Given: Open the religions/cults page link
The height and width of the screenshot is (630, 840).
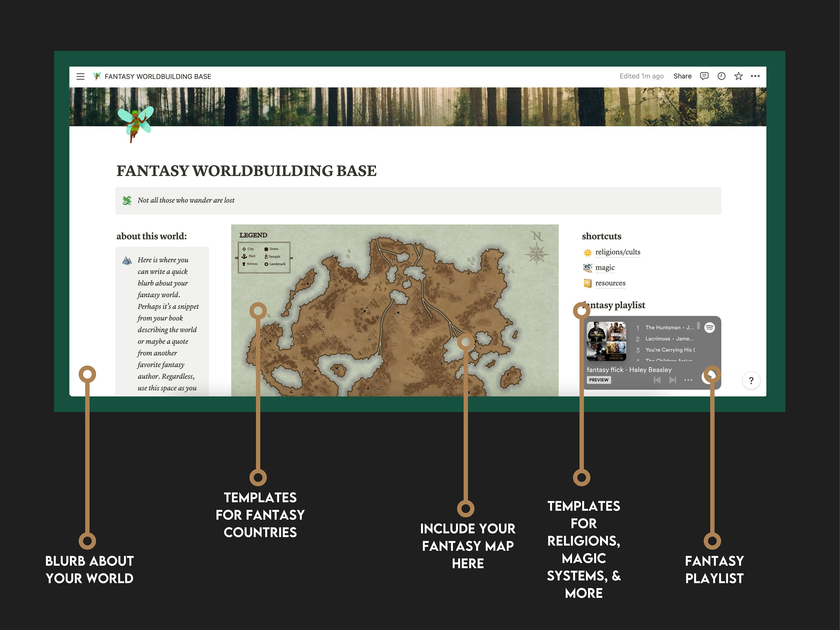Looking at the screenshot, I should [617, 252].
